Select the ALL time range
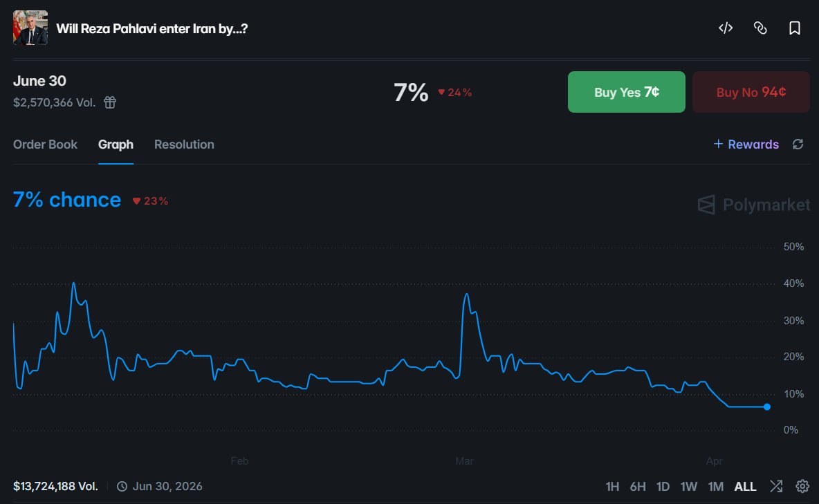The height and width of the screenshot is (504, 819). coord(745,486)
